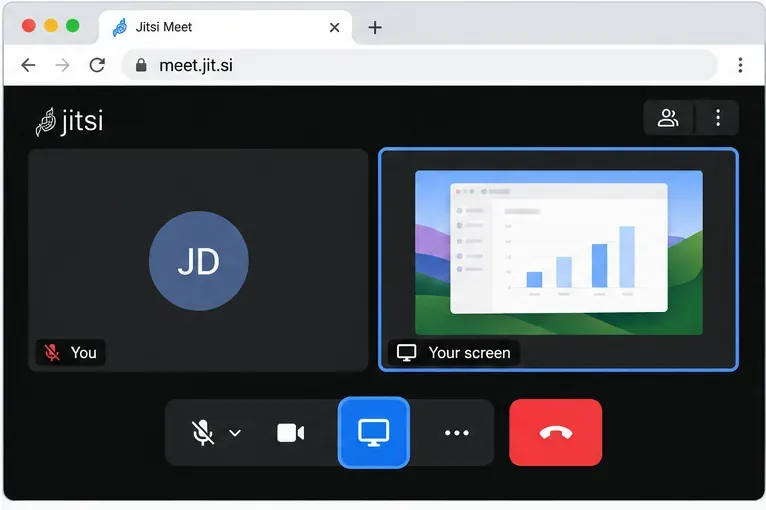Stop screen sharing with the blue monitor button
The width and height of the screenshot is (766, 510).
coord(374,433)
